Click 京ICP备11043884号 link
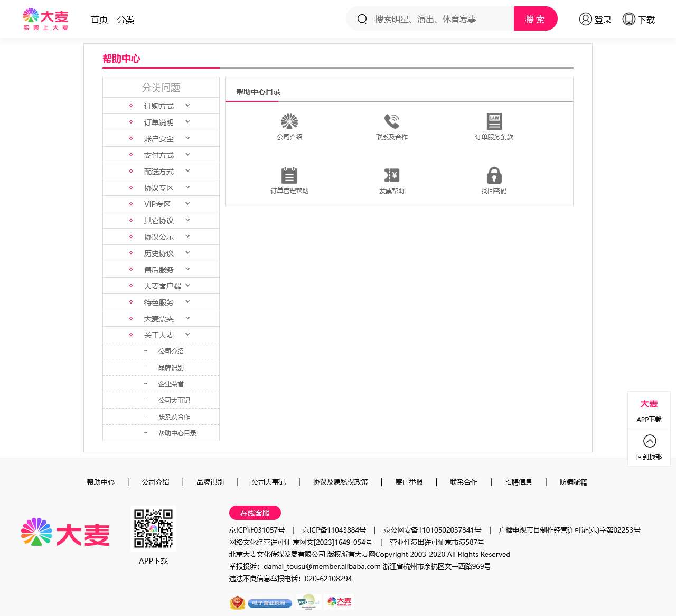 click(334, 530)
